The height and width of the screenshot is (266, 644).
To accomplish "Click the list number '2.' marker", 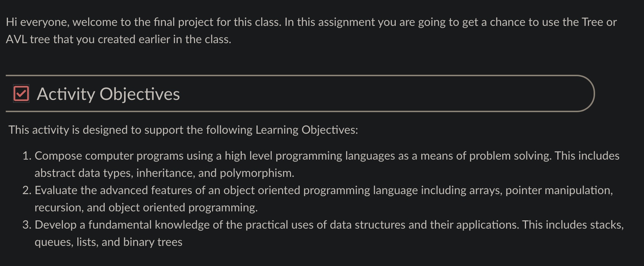I will (x=27, y=190).
